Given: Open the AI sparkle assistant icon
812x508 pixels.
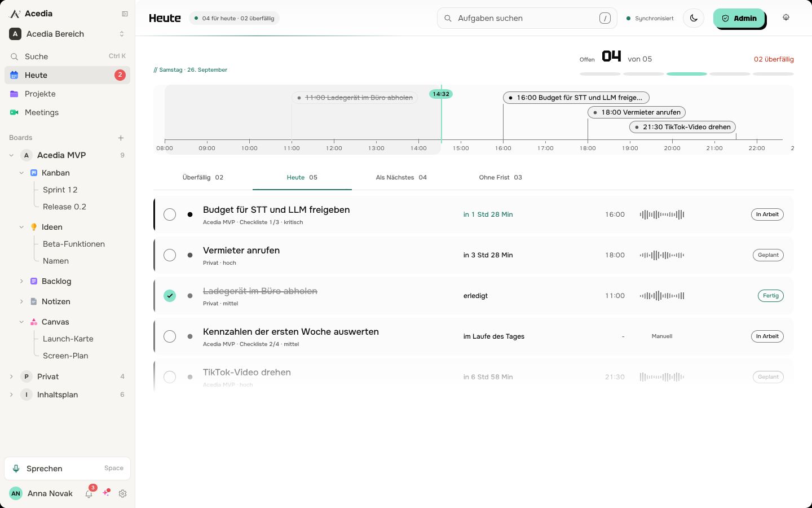Looking at the screenshot, I should pyautogui.click(x=106, y=493).
